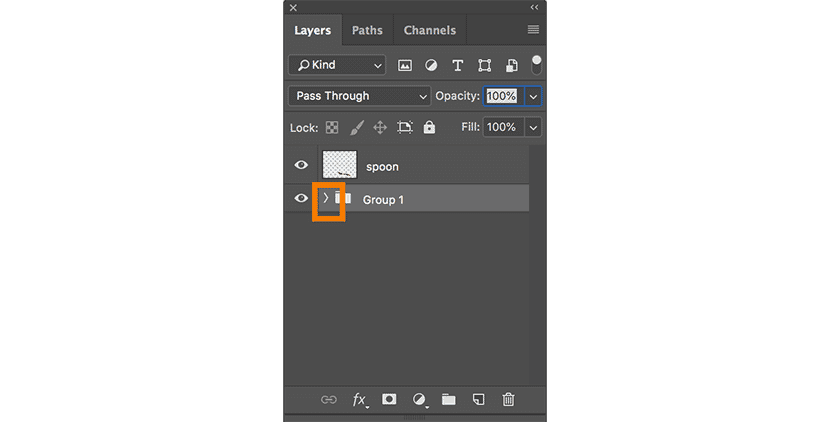Click the Opacity value field

502,96
